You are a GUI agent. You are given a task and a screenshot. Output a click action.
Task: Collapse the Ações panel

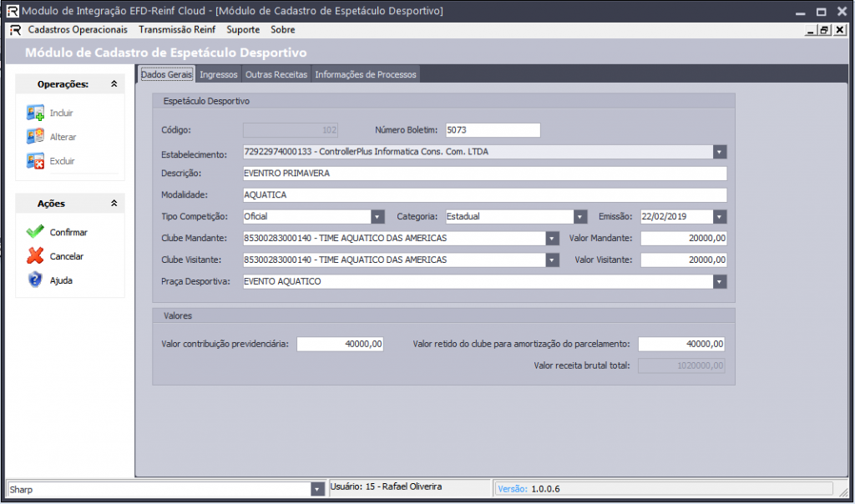(114, 204)
